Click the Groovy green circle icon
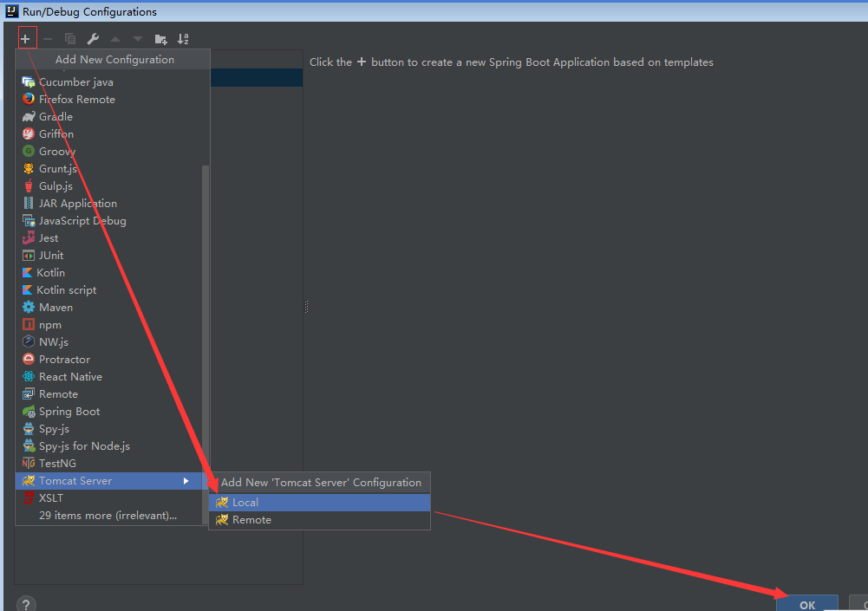The image size is (868, 611). click(29, 151)
